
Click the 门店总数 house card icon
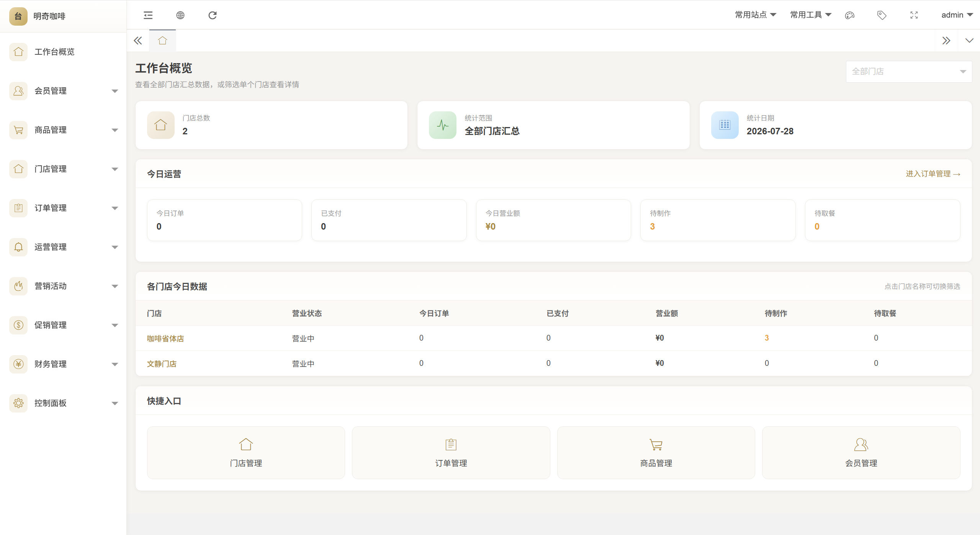(161, 125)
